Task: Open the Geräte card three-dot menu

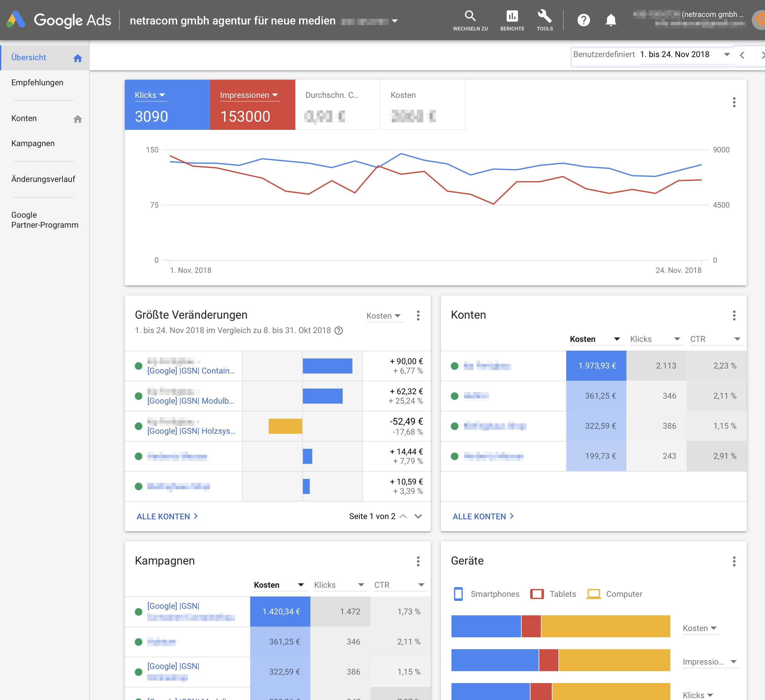Action: pos(734,561)
